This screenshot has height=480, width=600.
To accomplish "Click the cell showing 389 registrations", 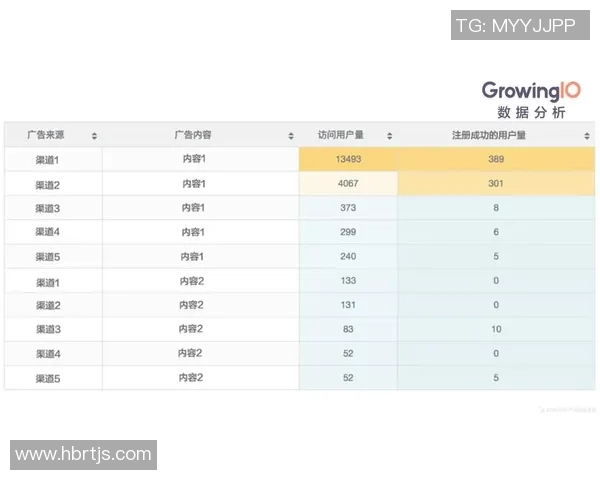I will (496, 159).
